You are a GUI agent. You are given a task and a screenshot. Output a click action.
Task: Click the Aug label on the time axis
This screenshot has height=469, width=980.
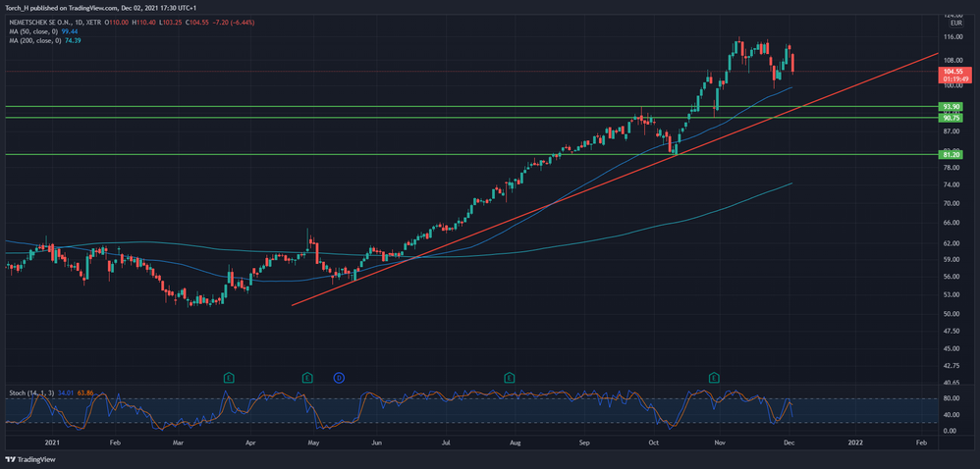tap(514, 443)
